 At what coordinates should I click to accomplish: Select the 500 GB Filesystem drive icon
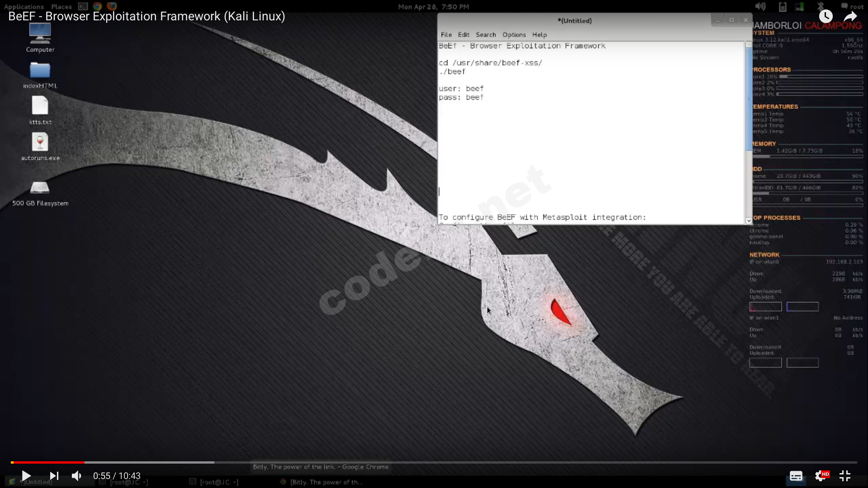pyautogui.click(x=40, y=193)
